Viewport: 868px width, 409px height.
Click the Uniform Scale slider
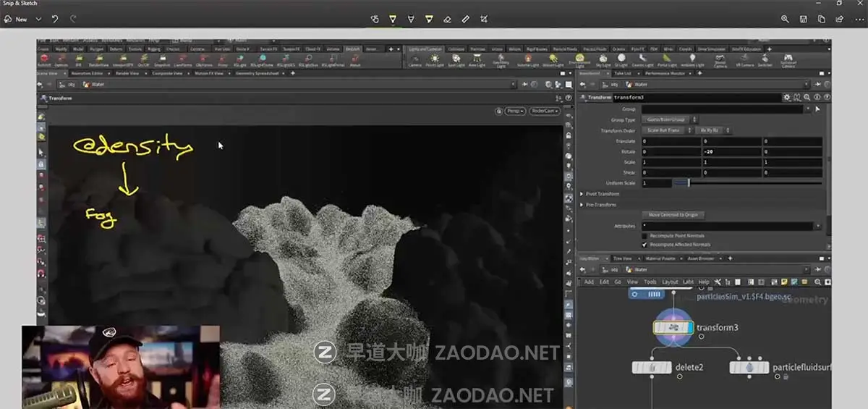[x=748, y=183]
